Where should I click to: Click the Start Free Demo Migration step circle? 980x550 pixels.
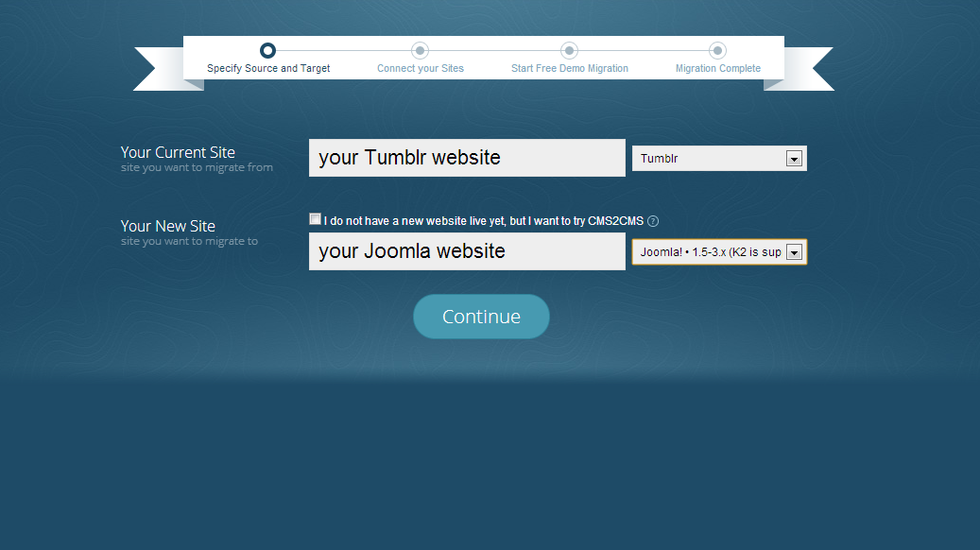[x=569, y=51]
